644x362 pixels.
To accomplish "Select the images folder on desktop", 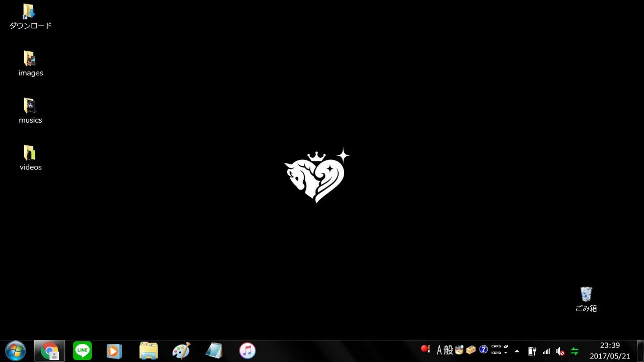I will (x=30, y=64).
